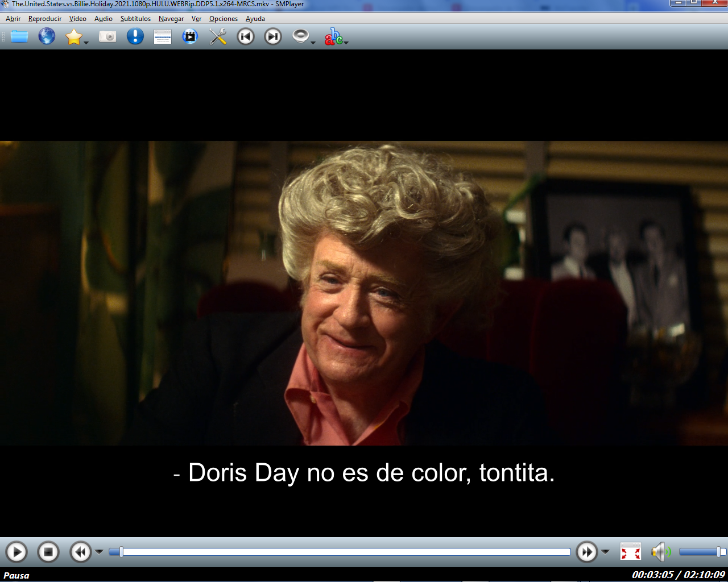Click the globe icon to open a URL

pos(47,37)
